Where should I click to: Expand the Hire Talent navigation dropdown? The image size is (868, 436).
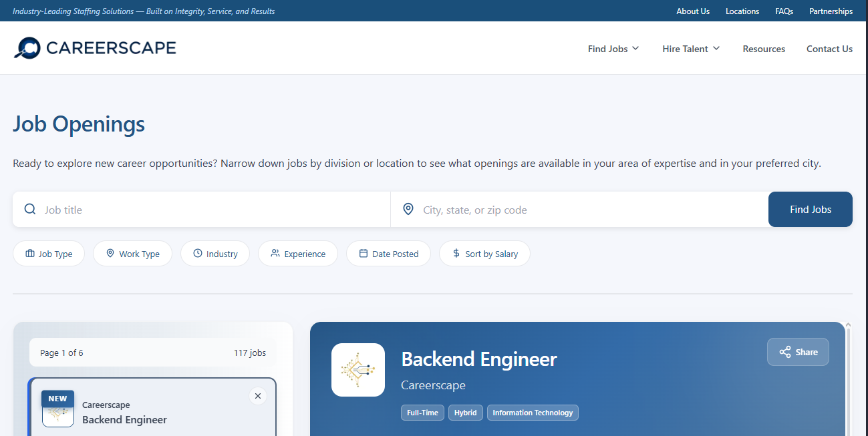690,48
